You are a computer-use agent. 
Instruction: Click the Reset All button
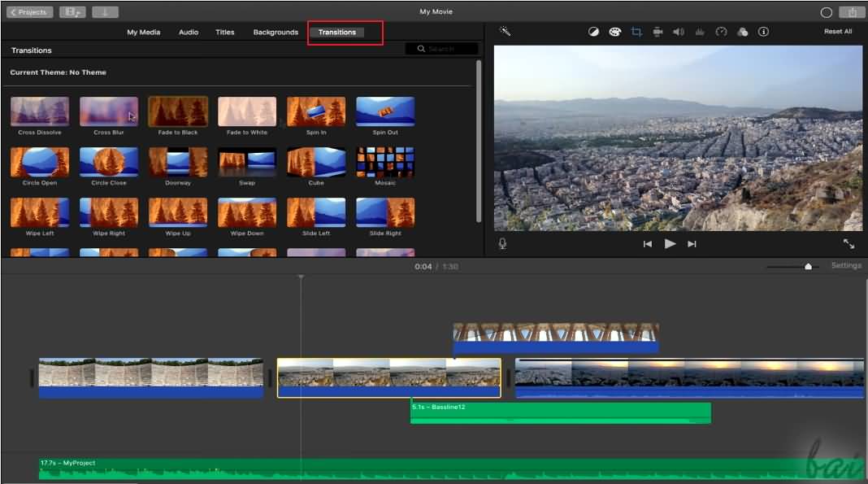pyautogui.click(x=837, y=32)
